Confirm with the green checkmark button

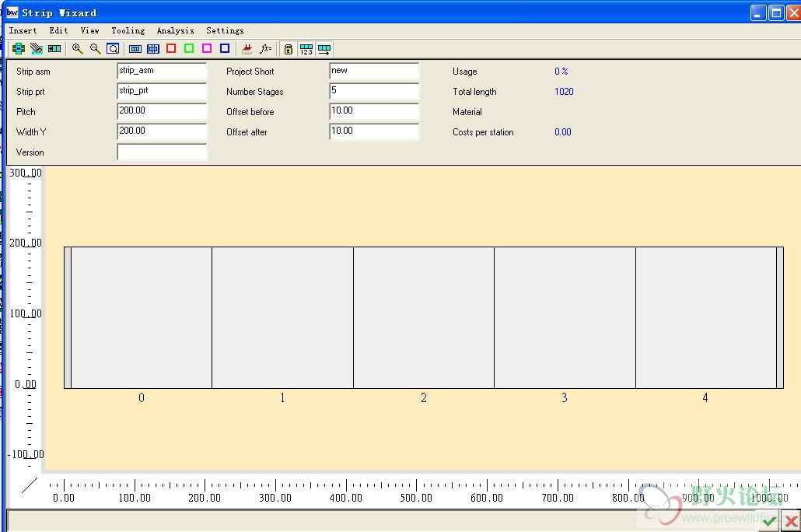tap(769, 521)
